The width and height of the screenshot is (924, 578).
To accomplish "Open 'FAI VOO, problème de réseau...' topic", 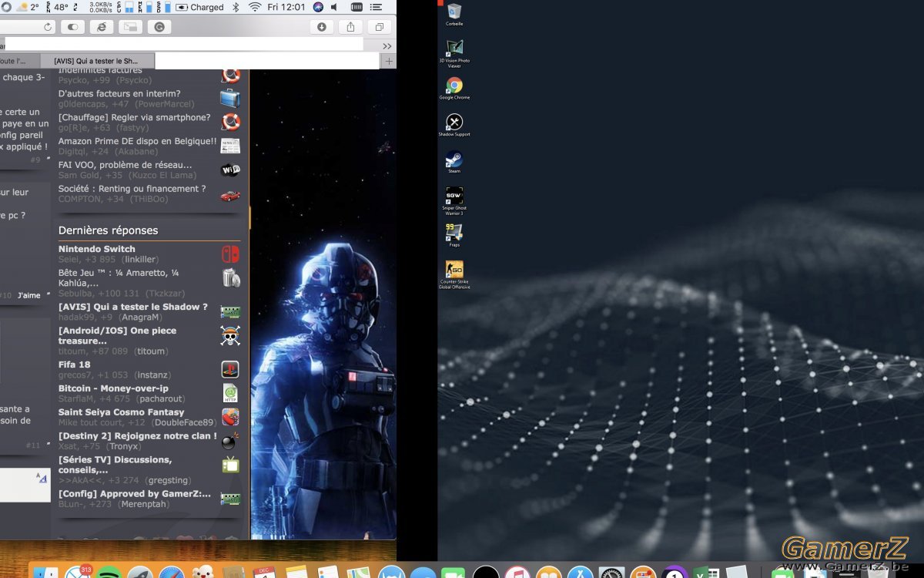I will pos(126,165).
